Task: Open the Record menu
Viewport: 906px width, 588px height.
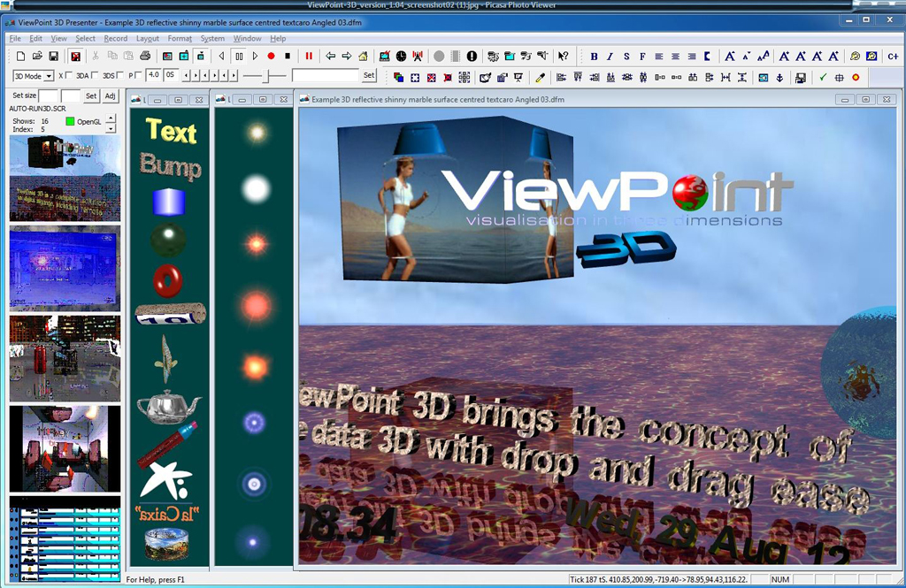Action: (x=115, y=39)
